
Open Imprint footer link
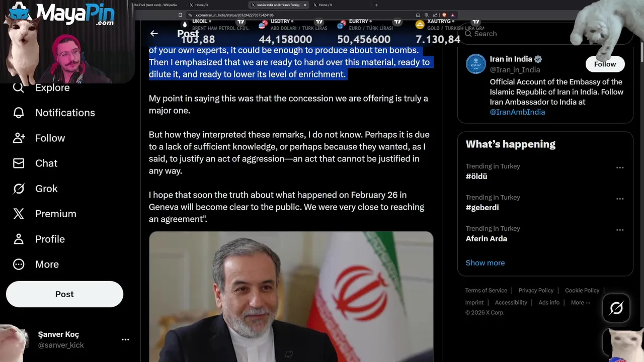[x=474, y=303]
